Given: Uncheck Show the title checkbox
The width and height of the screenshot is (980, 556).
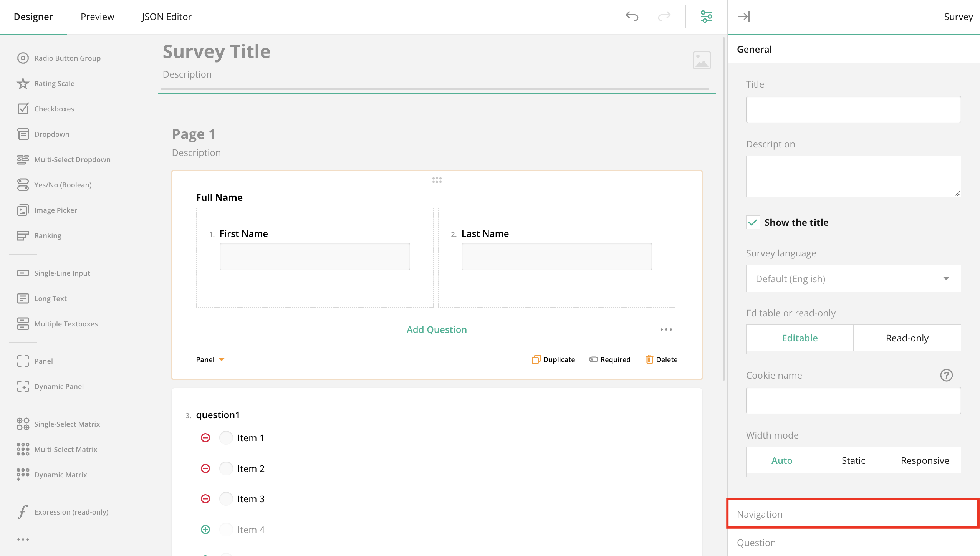Looking at the screenshot, I should pyautogui.click(x=753, y=222).
